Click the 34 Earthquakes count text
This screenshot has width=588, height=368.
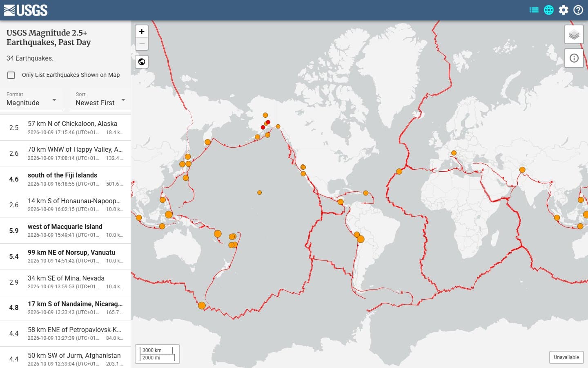30,58
